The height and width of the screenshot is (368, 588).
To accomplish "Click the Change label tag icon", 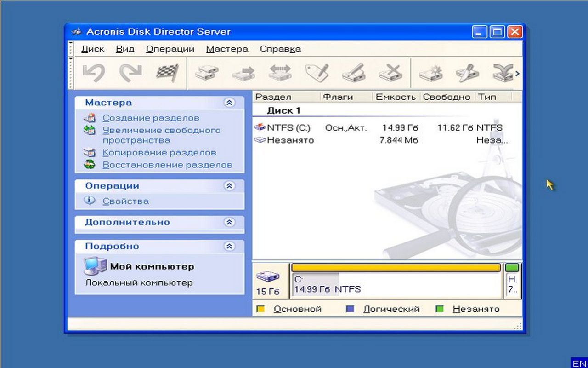I will click(x=317, y=73).
